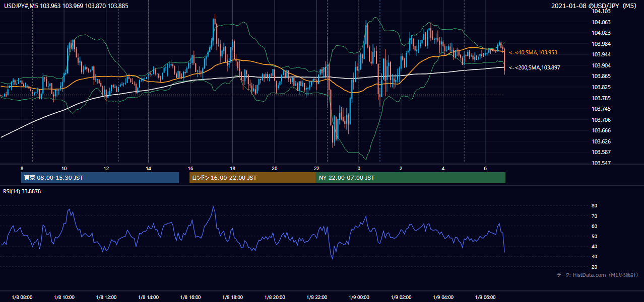Viewport: 644px width, 302px height.
Task: Click price axis value 103.666
Action: 601,130
